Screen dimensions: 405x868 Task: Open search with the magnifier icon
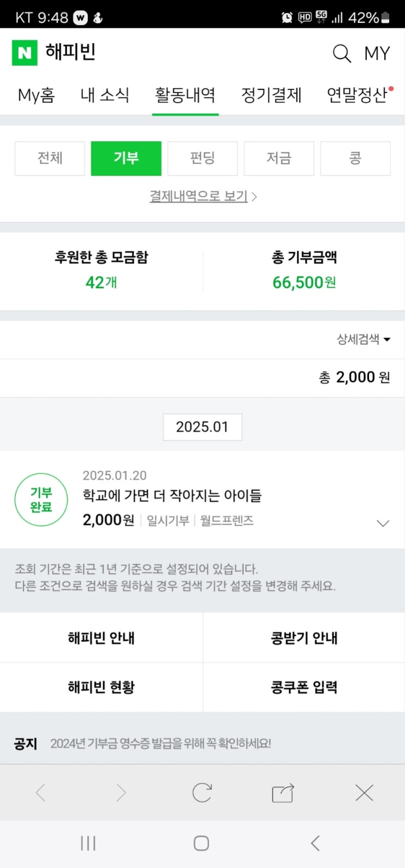342,53
